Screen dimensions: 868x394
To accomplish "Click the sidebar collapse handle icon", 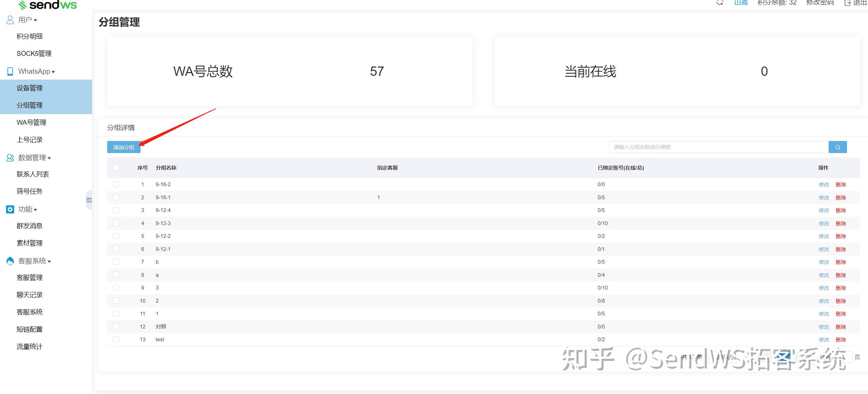I will [89, 200].
